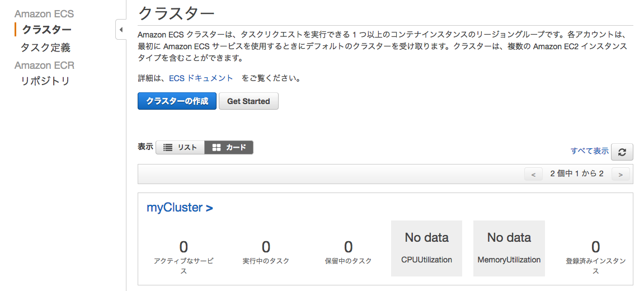Viewport: 644px width, 291px height.
Task: Click the CPUUtilization No data tile
Action: coord(427,248)
